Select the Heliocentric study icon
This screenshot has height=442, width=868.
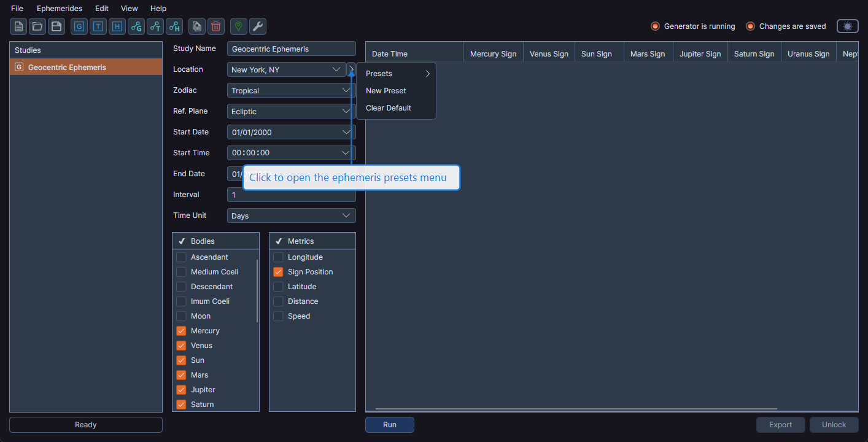[117, 26]
